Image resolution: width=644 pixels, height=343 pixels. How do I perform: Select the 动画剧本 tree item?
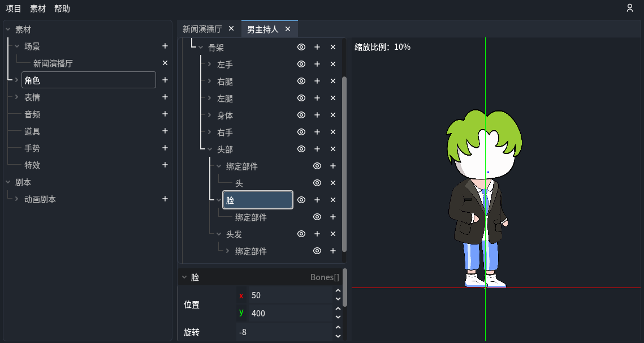[40, 199]
